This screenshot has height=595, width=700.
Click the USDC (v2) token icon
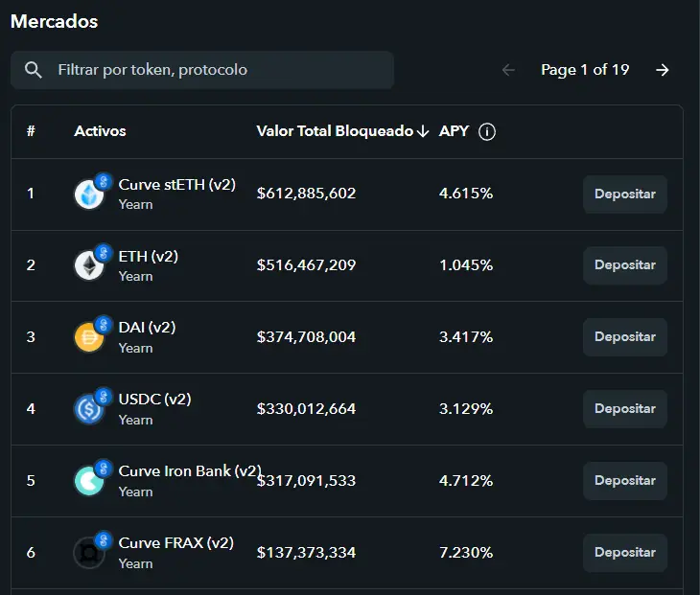(90, 409)
